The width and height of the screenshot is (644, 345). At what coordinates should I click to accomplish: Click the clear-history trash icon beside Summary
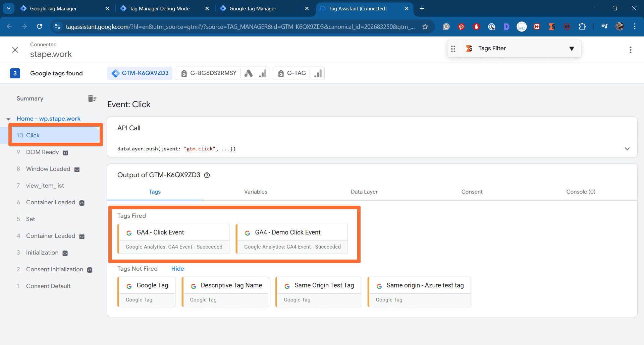92,98
